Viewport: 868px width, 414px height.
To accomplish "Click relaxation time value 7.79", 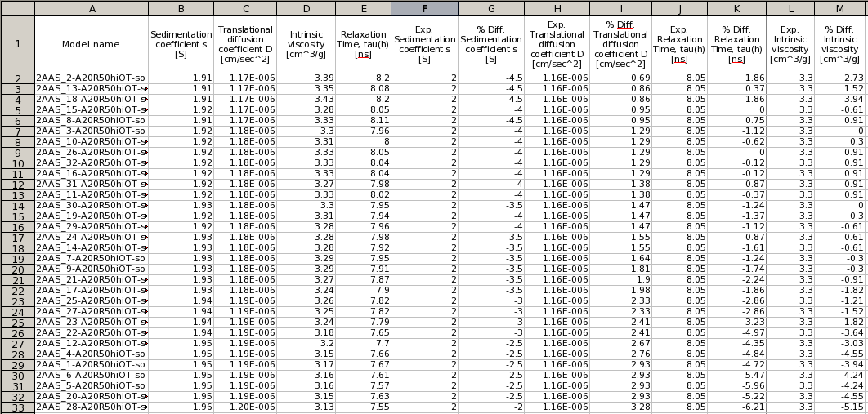I will click(x=363, y=323).
